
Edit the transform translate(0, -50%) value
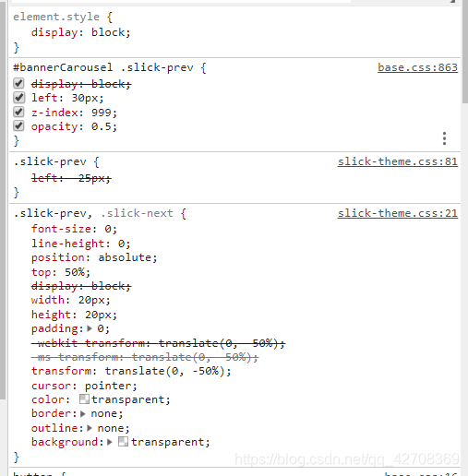point(165,371)
